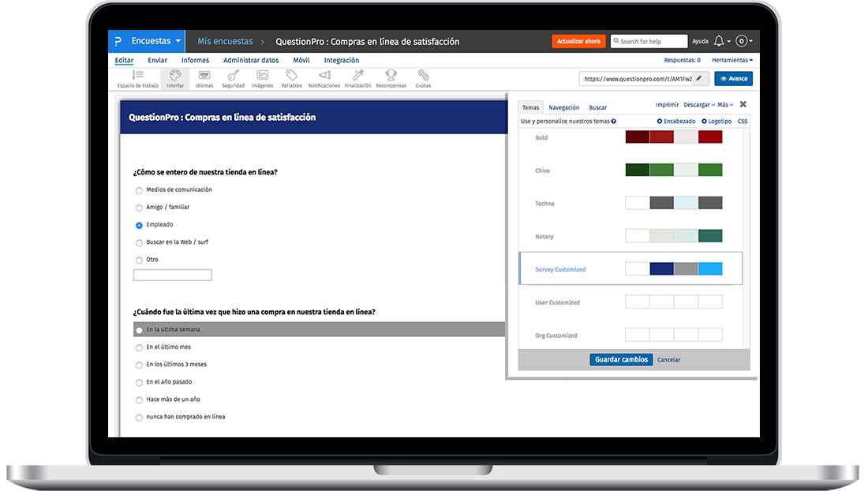Open the user account circle icon
Viewport: 868px width, 491px height.
click(x=742, y=41)
